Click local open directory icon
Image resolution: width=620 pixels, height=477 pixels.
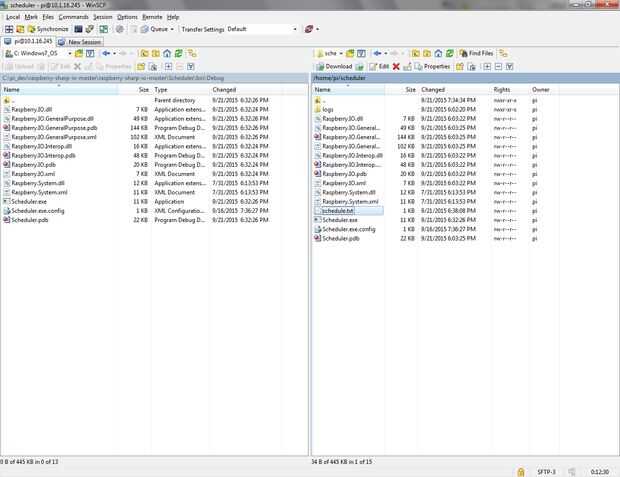[79, 53]
